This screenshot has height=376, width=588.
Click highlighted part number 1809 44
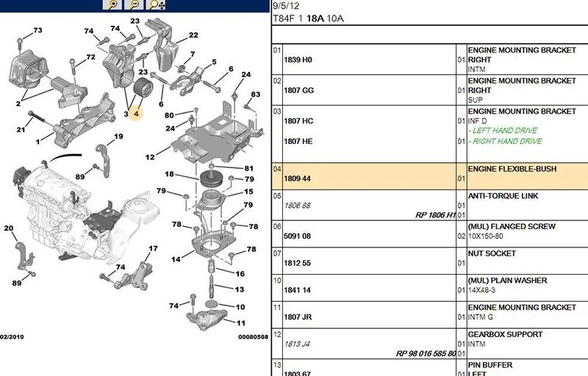(x=298, y=178)
